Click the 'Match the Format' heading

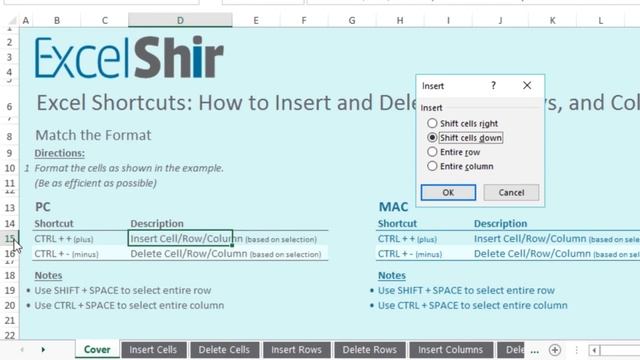93,135
